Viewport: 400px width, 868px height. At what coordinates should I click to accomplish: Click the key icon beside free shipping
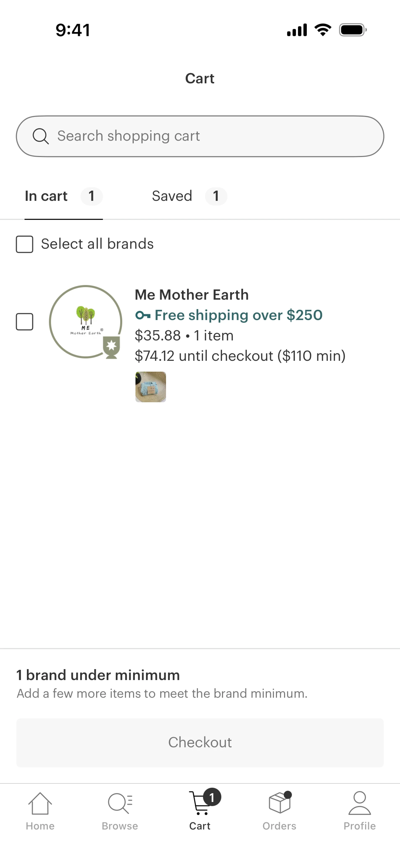(143, 315)
